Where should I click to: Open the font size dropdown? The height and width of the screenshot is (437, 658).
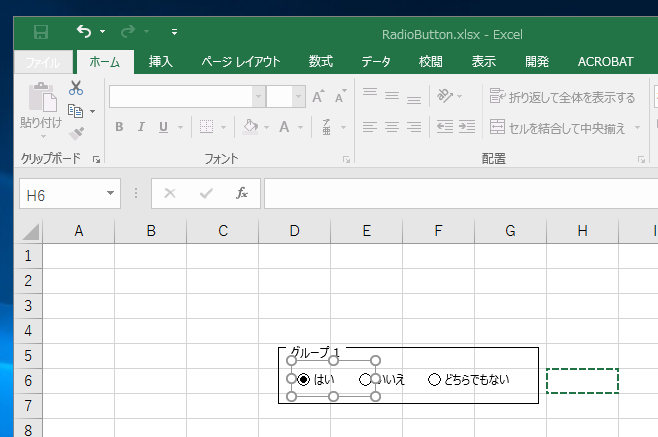(x=298, y=97)
